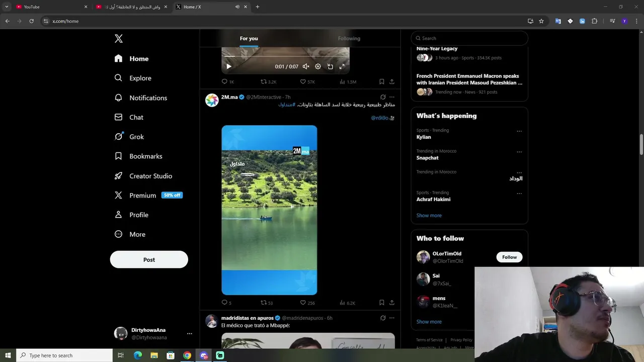Reload the page in Chrome

pyautogui.click(x=31, y=21)
